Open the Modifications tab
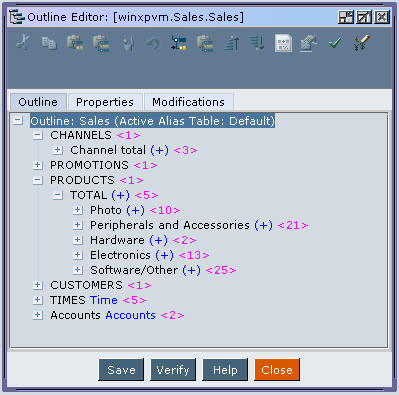The width and height of the screenshot is (399, 395). click(188, 102)
